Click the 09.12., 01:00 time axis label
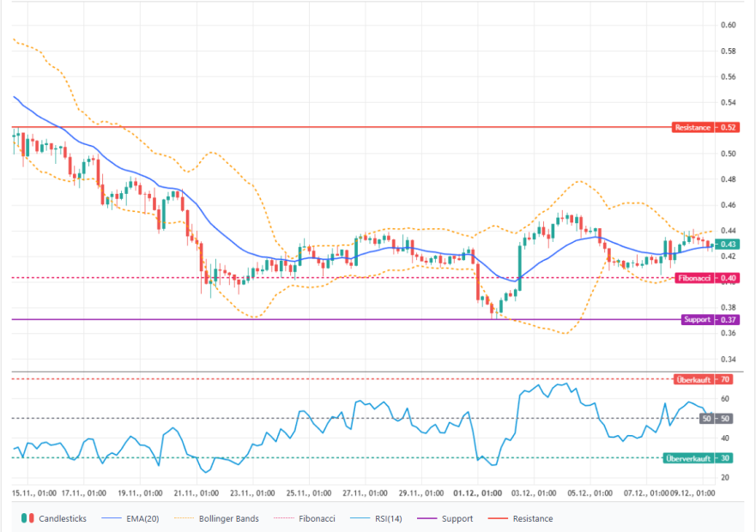The image size is (756, 532). coord(693,493)
